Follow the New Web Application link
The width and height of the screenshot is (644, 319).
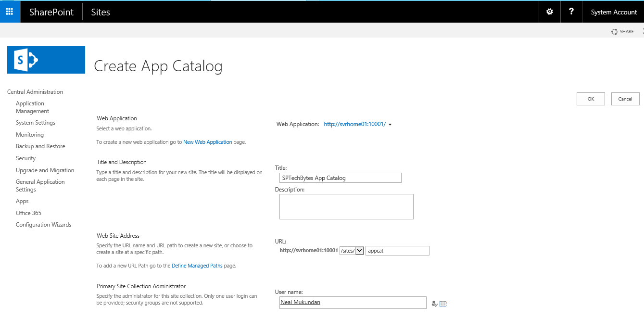coord(208,142)
